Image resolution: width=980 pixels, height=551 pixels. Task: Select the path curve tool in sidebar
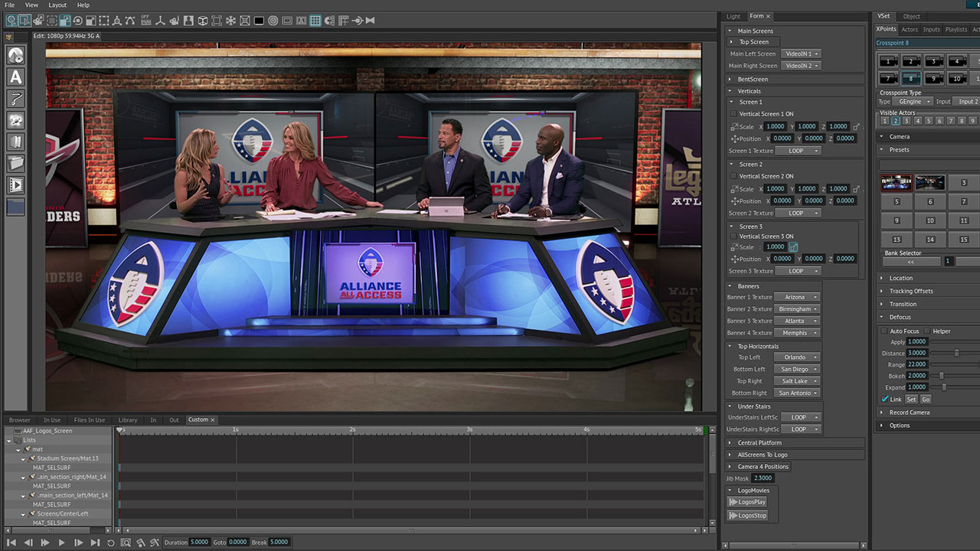click(x=15, y=98)
